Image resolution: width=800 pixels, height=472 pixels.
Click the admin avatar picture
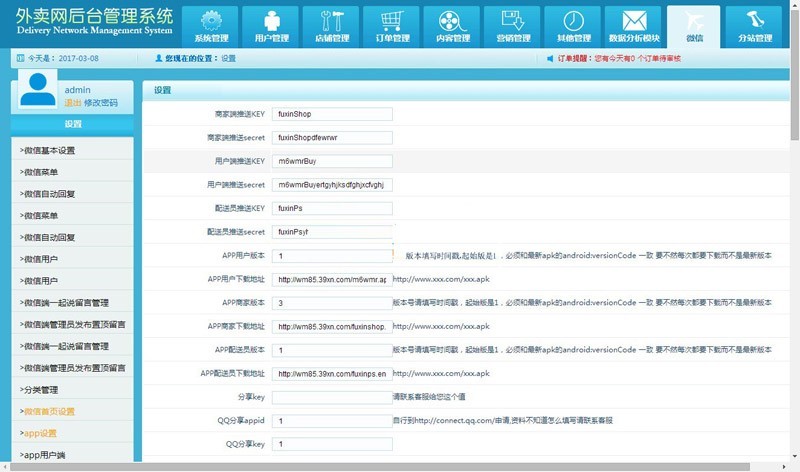pos(38,90)
